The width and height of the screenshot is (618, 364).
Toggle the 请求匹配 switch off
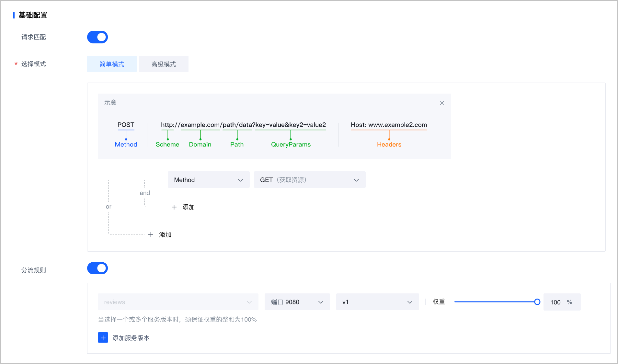97,37
